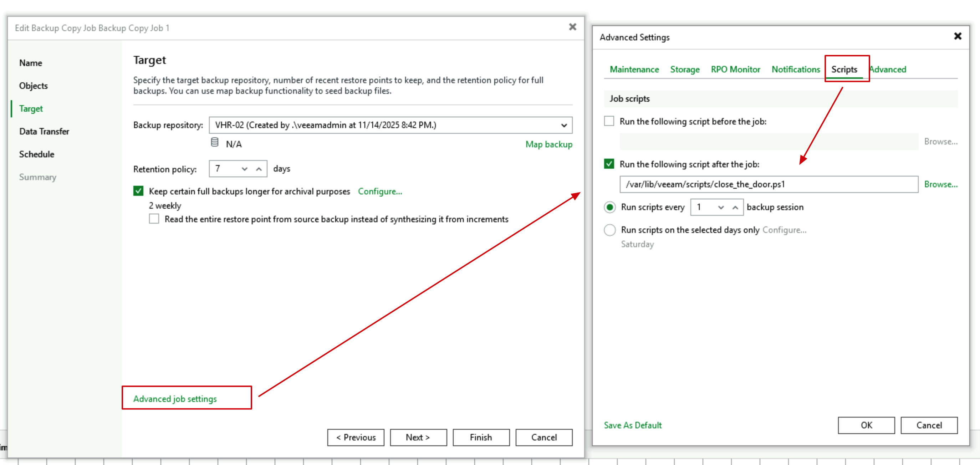Click the Map backup link
This screenshot has width=980, height=465.
(548, 144)
